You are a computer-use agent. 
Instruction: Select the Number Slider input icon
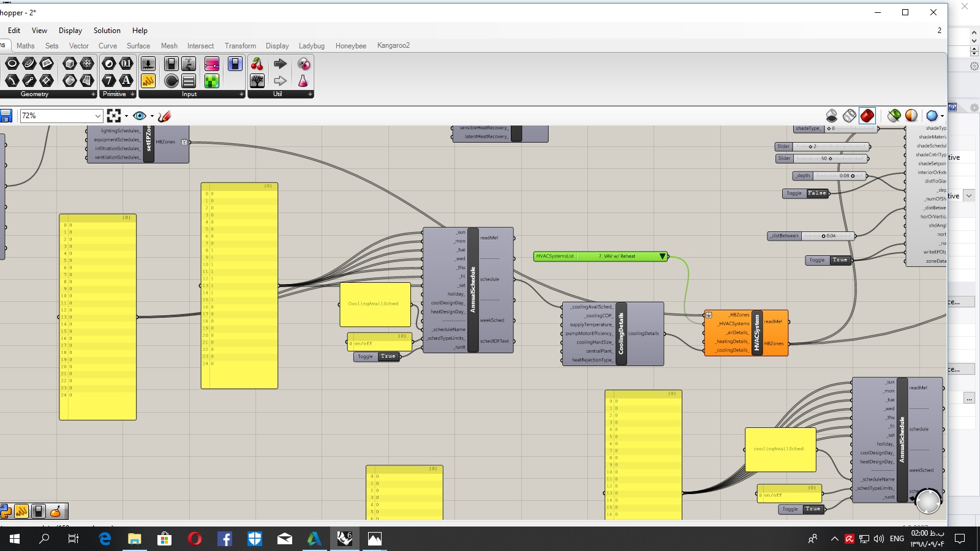tap(148, 64)
